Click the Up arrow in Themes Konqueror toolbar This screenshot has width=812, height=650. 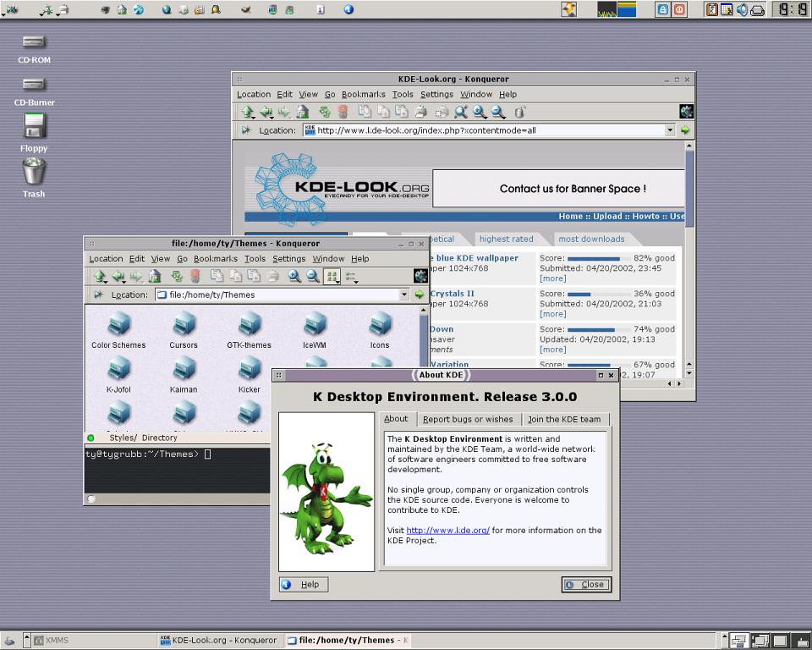100,276
